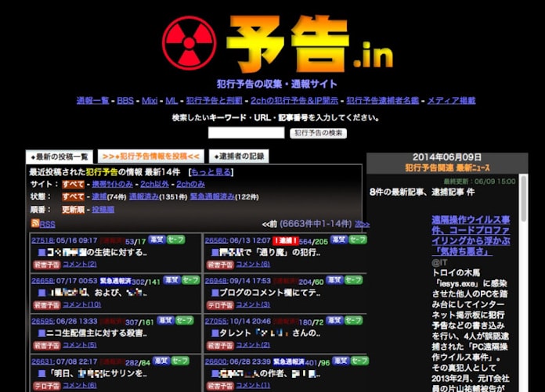545x392 pixels.
Task: Click the blue vote badge on entry 27518
Action: (x=157, y=239)
